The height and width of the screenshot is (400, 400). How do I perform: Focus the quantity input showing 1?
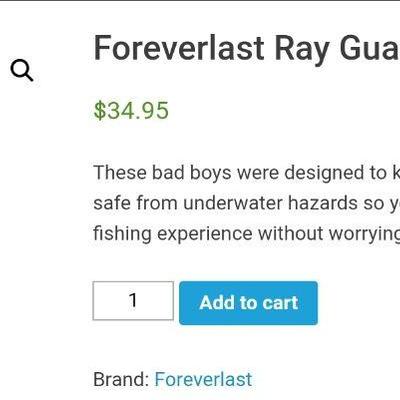(x=133, y=301)
